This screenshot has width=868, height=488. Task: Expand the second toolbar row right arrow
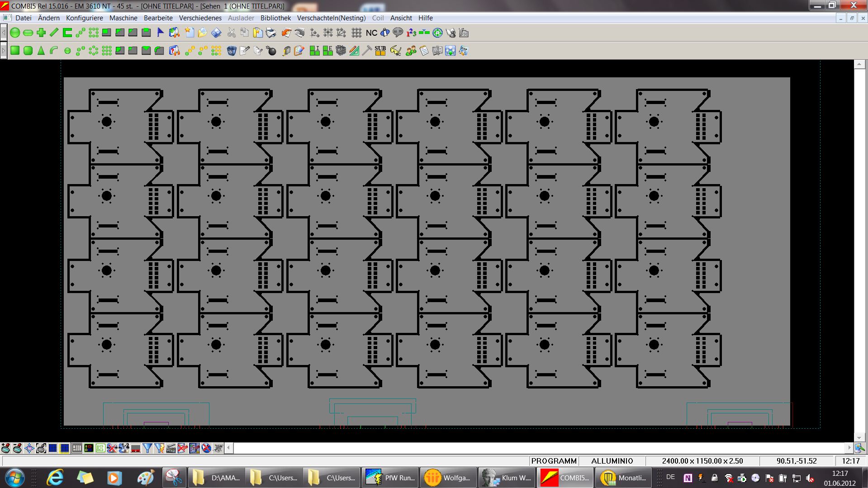tap(4, 51)
